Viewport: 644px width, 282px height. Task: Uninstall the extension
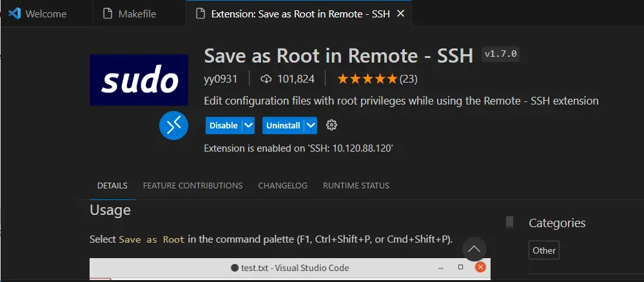coord(284,125)
